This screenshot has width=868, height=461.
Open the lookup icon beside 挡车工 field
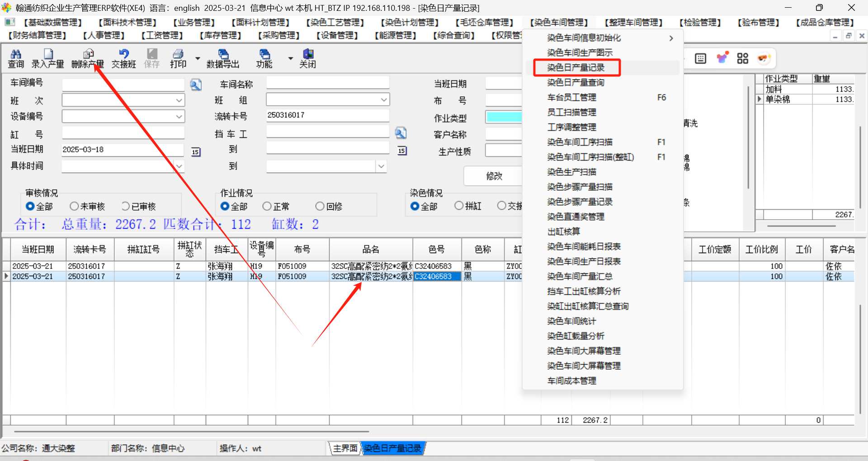(x=401, y=133)
